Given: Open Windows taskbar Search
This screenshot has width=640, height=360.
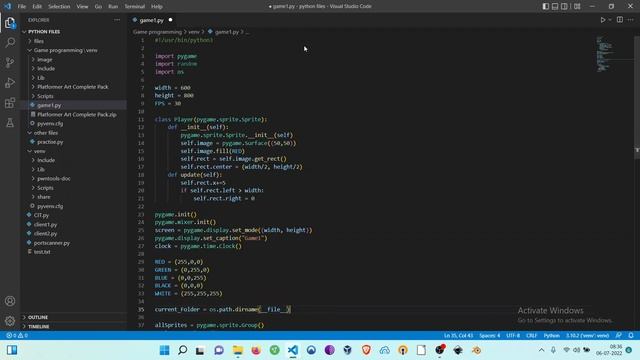Looking at the screenshot, I should tap(183, 350).
